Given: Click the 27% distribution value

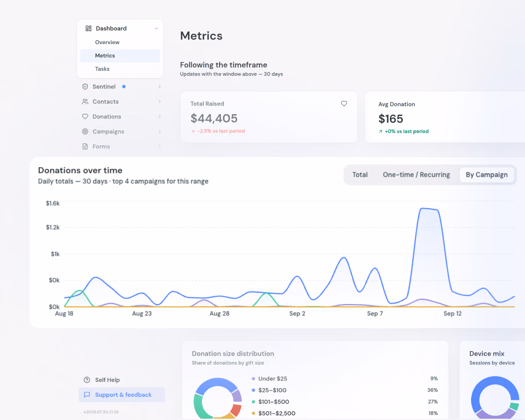Looking at the screenshot, I should [433, 402].
